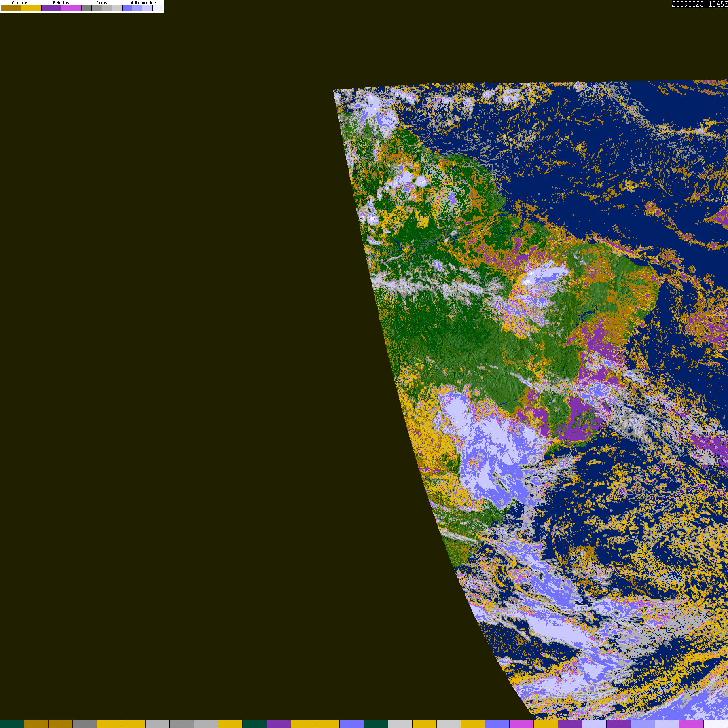The image size is (728, 728).
Task: Click the white swatch ending the bottom color strip
Action: coord(716,724)
